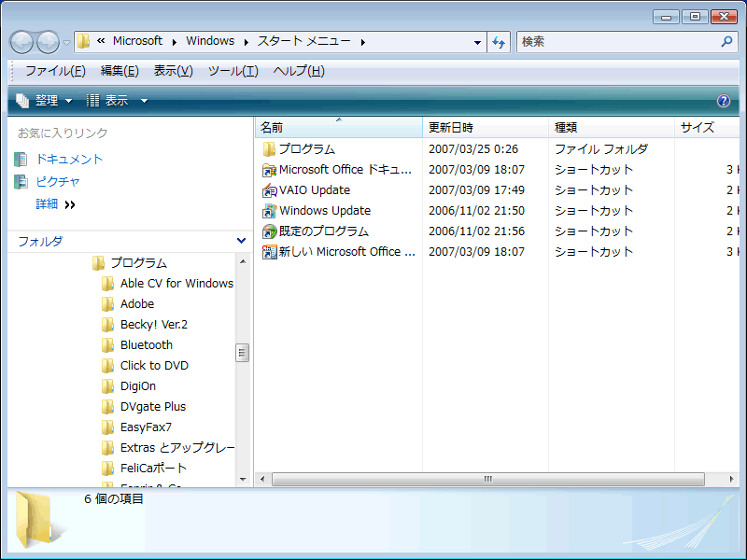Click into the 検索 search field
The image size is (747, 560).
click(616, 42)
